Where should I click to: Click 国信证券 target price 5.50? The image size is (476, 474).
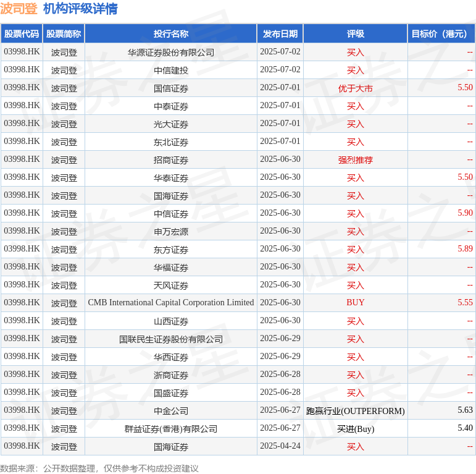coord(465,88)
